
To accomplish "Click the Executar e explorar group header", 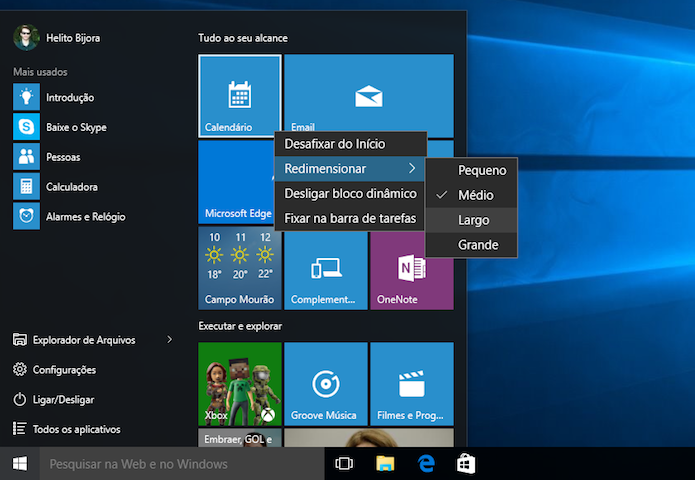I will (x=240, y=326).
